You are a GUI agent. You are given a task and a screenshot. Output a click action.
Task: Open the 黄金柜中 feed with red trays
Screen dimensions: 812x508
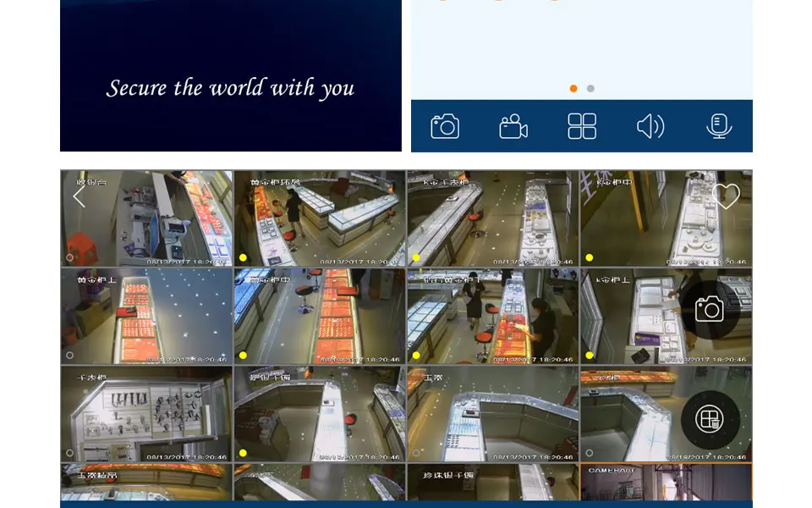click(x=320, y=316)
